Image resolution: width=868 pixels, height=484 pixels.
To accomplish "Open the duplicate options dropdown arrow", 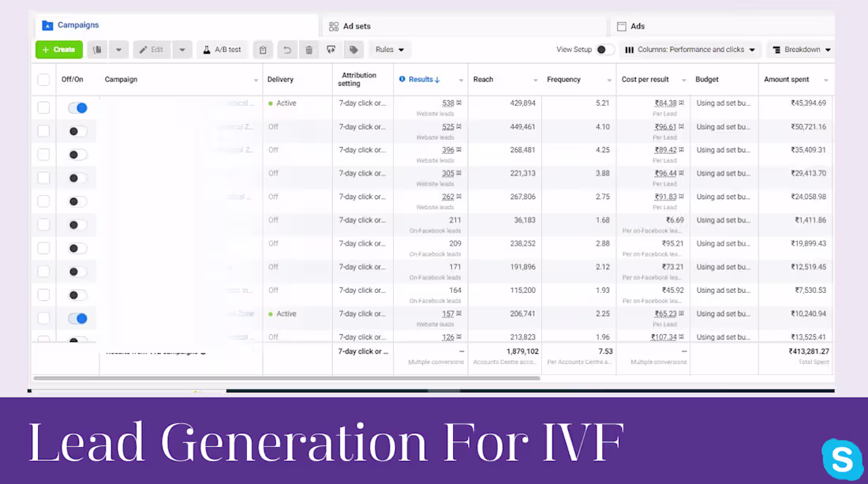I will click(x=118, y=50).
